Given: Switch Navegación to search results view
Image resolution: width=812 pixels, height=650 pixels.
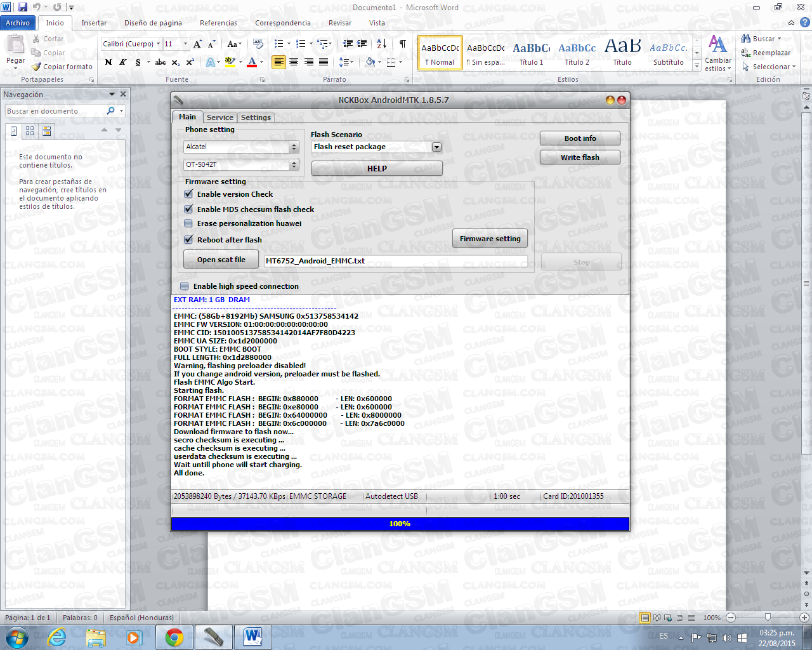Looking at the screenshot, I should 46,131.
